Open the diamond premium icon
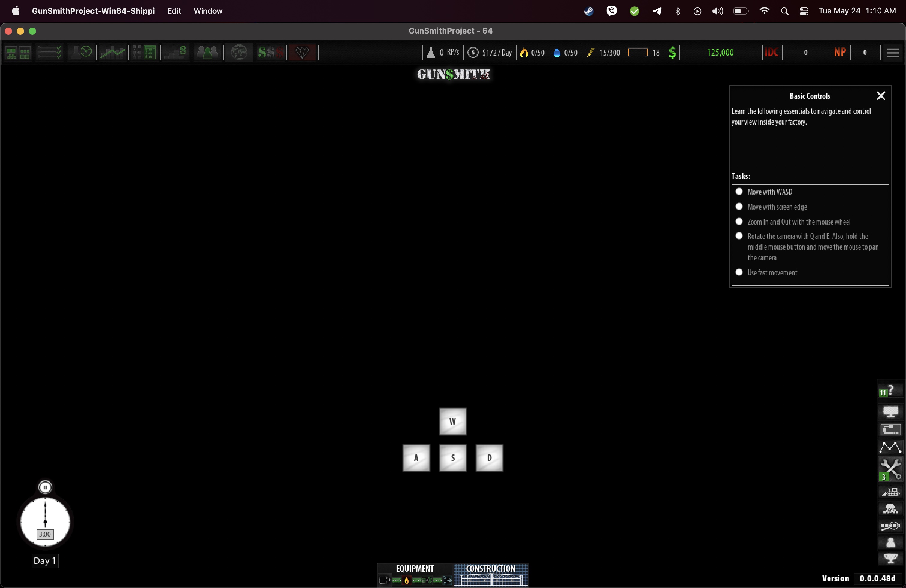 (302, 52)
